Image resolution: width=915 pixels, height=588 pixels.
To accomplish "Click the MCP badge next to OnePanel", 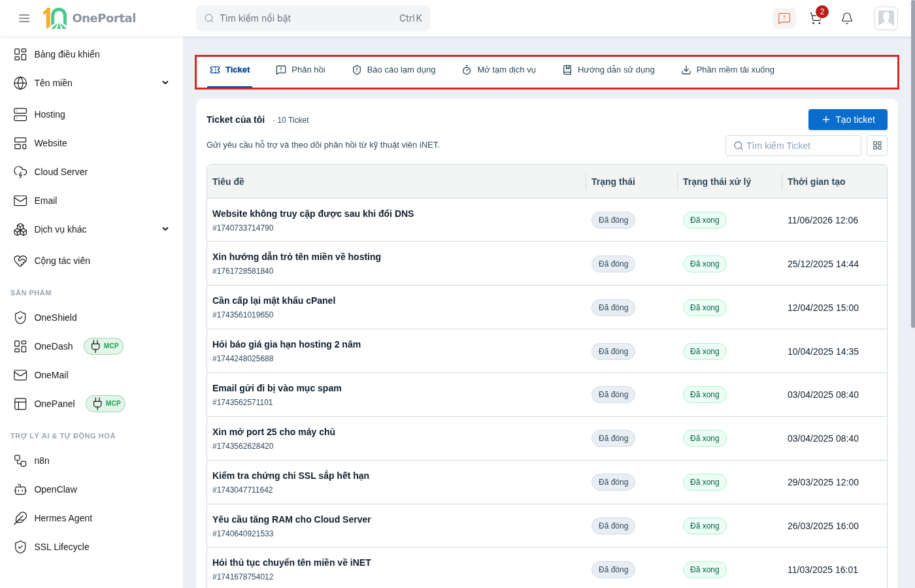I will click(105, 404).
